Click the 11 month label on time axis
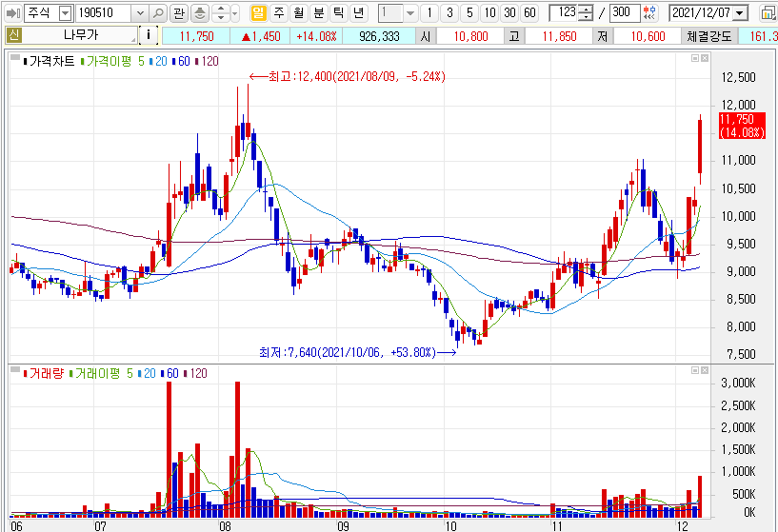The height and width of the screenshot is (532, 778). point(557,526)
